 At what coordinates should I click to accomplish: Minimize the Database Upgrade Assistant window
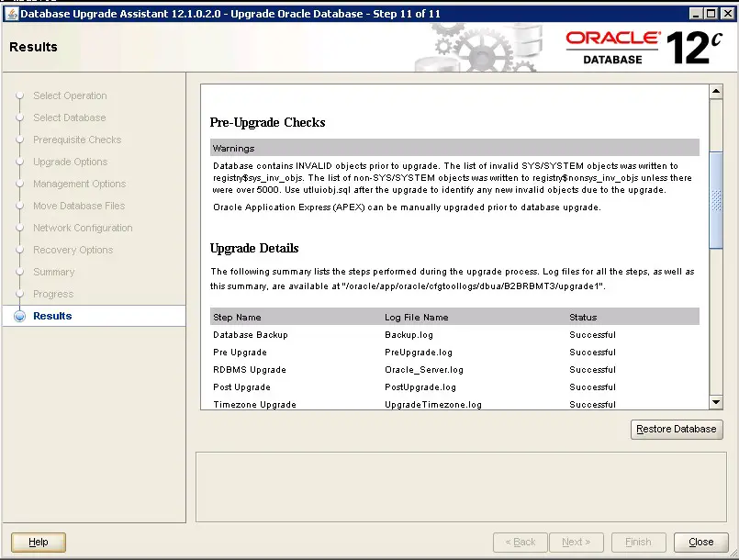696,14
